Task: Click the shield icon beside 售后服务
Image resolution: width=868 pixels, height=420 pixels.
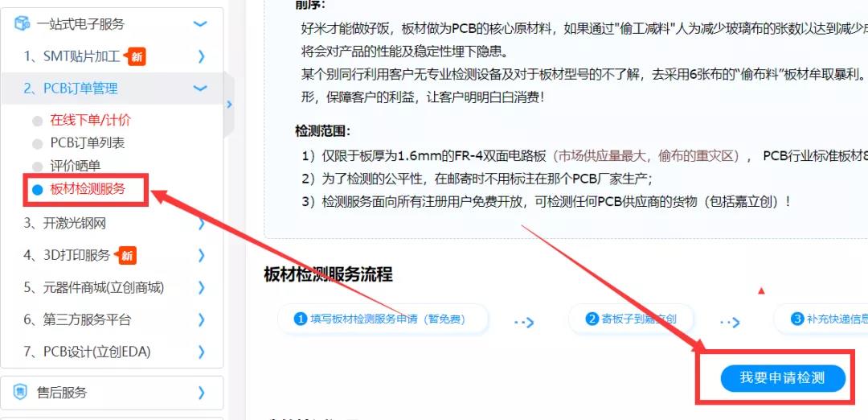Action: [20, 393]
